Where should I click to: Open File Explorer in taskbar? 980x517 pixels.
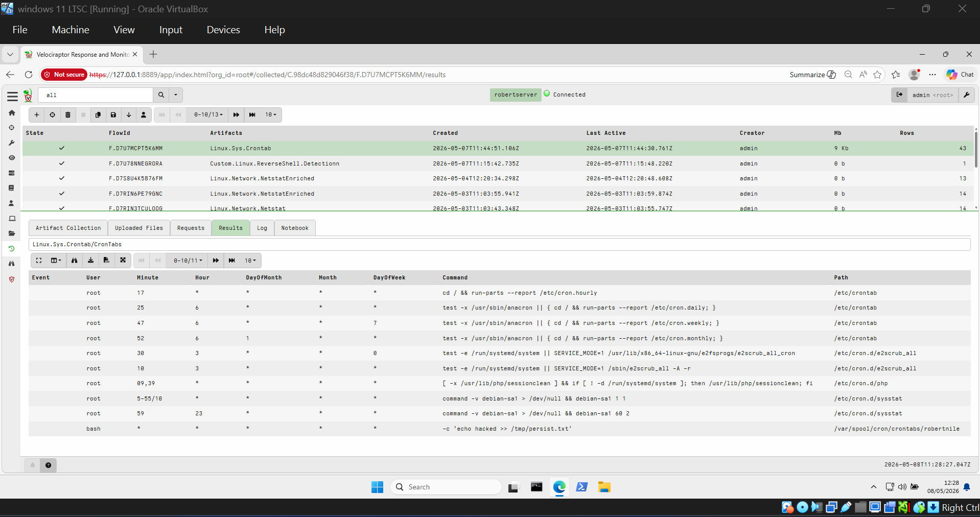[x=604, y=487]
